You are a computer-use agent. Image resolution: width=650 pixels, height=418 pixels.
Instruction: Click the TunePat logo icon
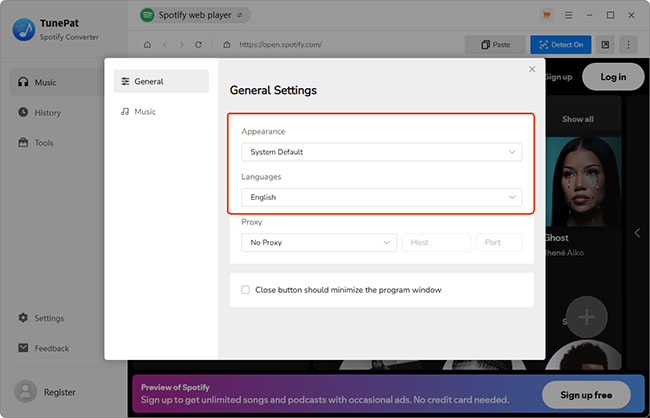tap(24, 29)
